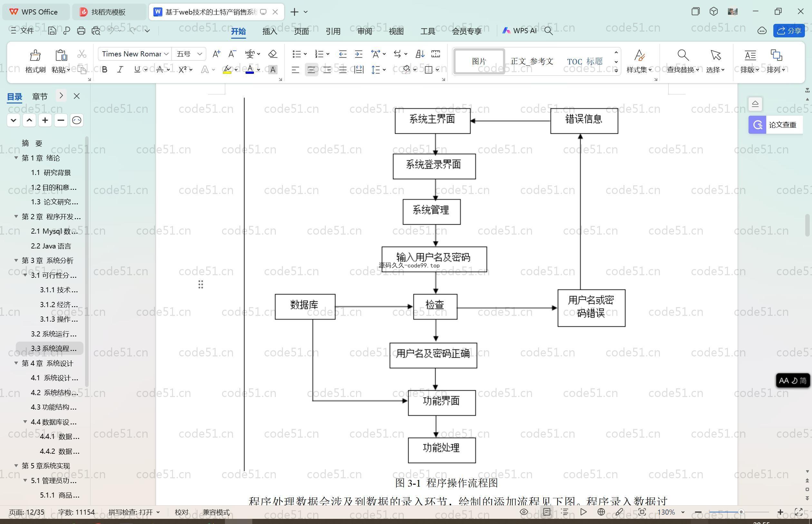Increase font size with A+ icon
812x524 pixels.
click(x=216, y=54)
